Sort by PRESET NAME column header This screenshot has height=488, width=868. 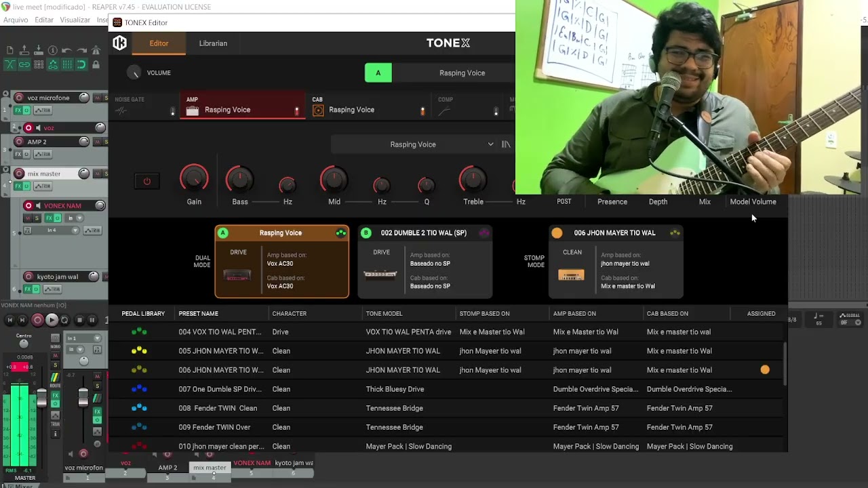click(x=198, y=314)
